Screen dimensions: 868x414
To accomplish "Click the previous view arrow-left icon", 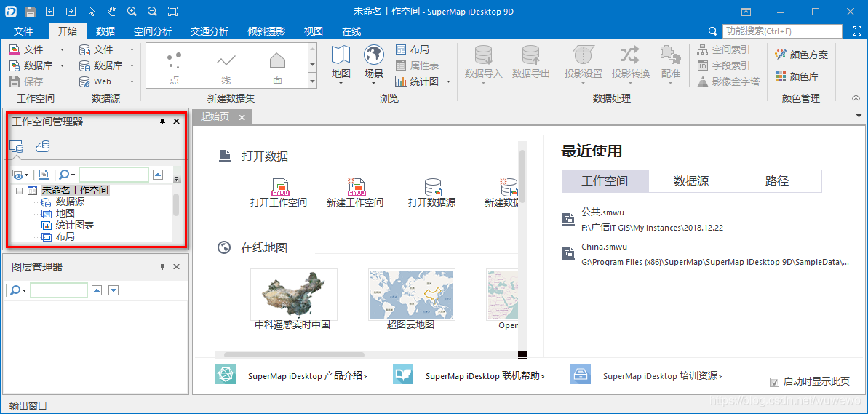I will coord(51,11).
